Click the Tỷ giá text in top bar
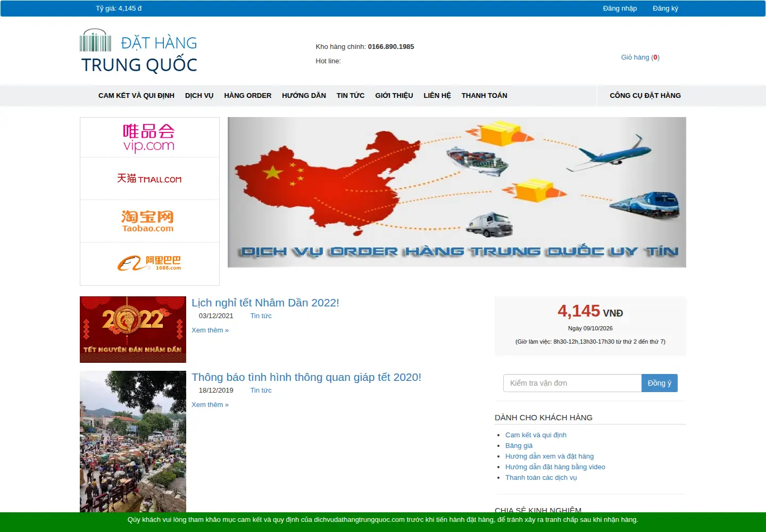The image size is (766, 532). [119, 9]
